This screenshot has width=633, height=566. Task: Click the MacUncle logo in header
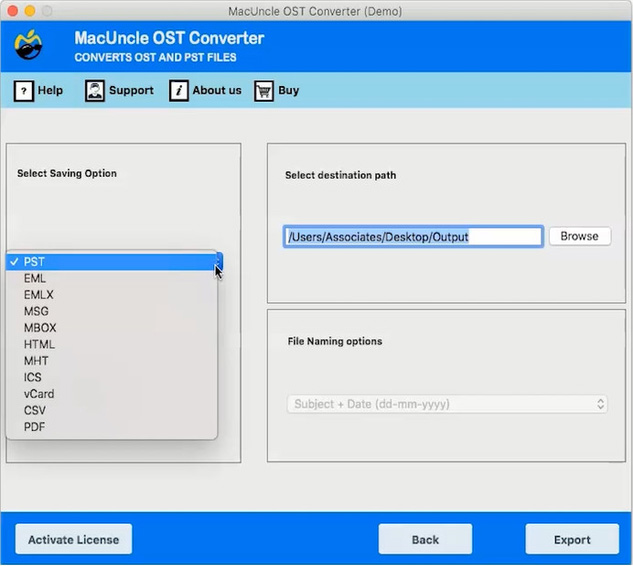pyautogui.click(x=28, y=44)
